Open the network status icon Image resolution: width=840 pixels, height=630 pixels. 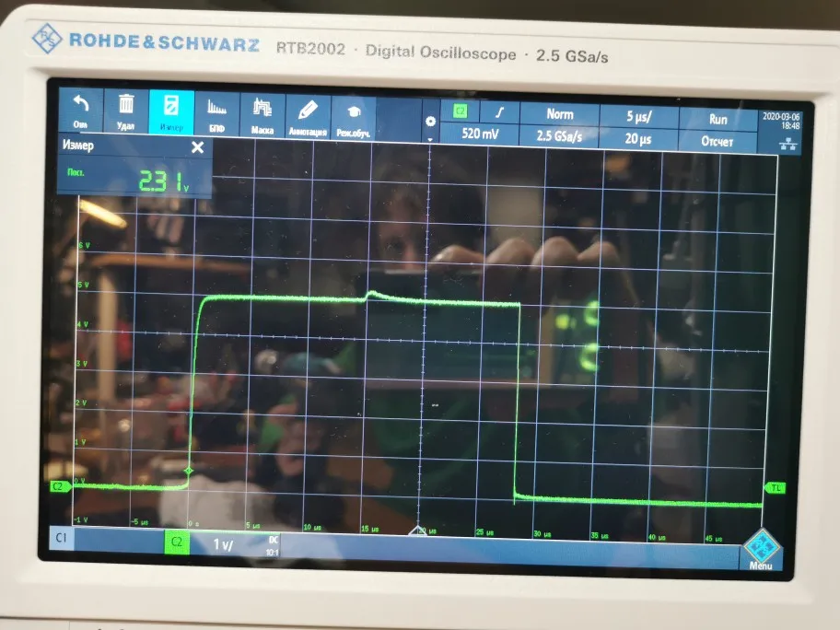pos(788,144)
